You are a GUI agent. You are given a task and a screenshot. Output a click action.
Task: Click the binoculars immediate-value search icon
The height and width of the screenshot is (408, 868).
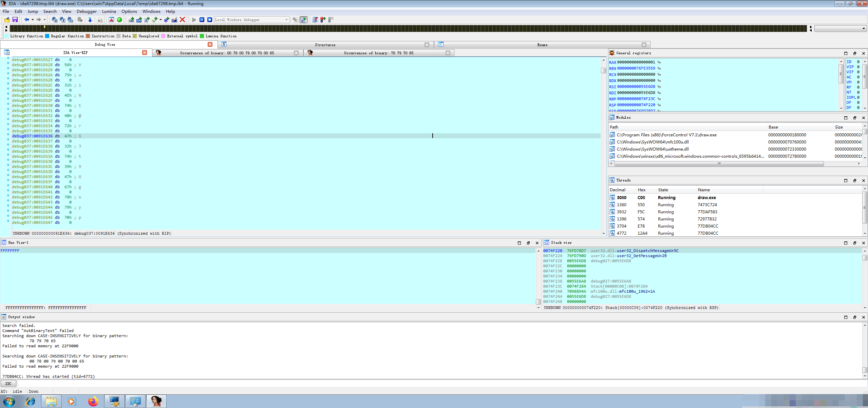pos(54,20)
